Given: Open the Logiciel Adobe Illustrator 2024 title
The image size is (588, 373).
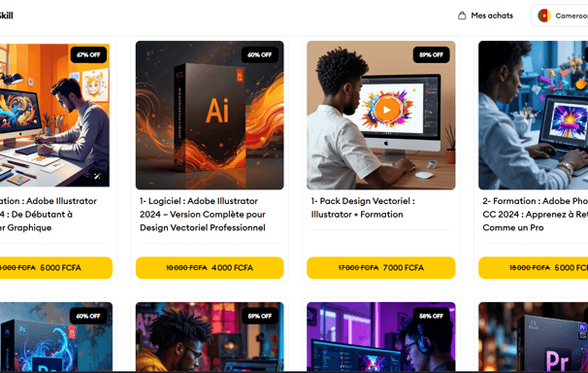Looking at the screenshot, I should coord(203,215).
